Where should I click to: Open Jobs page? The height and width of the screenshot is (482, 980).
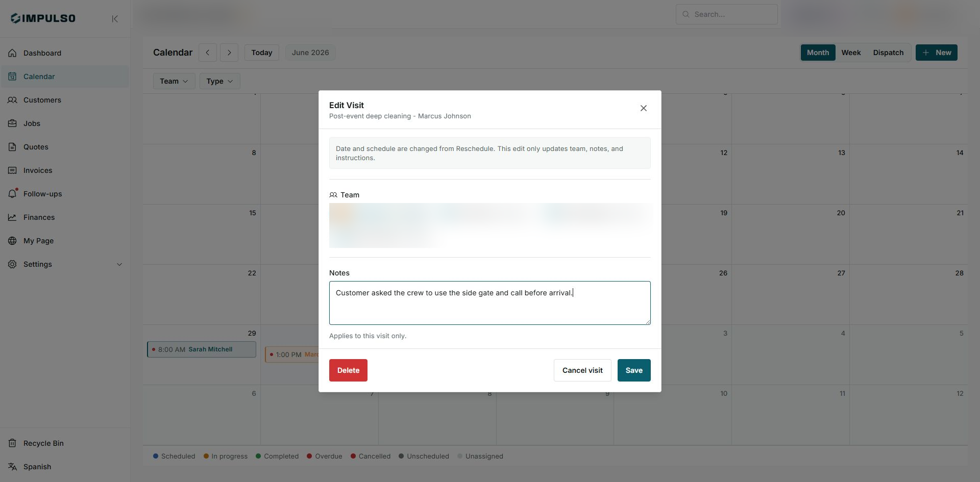click(x=65, y=123)
